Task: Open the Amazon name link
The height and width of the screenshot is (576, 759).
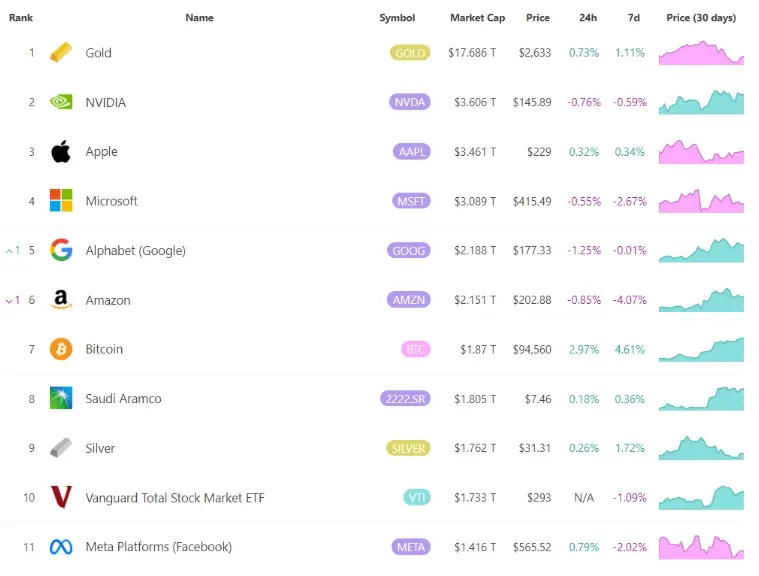Action: (108, 300)
